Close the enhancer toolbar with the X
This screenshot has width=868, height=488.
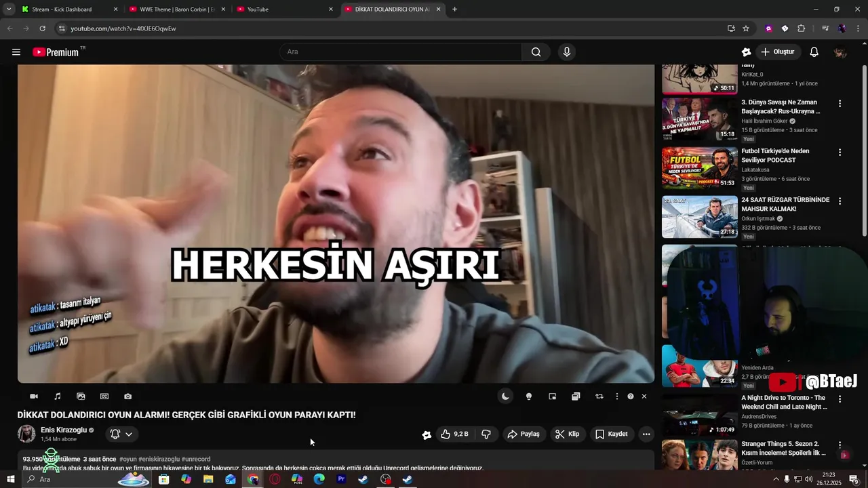click(x=644, y=396)
